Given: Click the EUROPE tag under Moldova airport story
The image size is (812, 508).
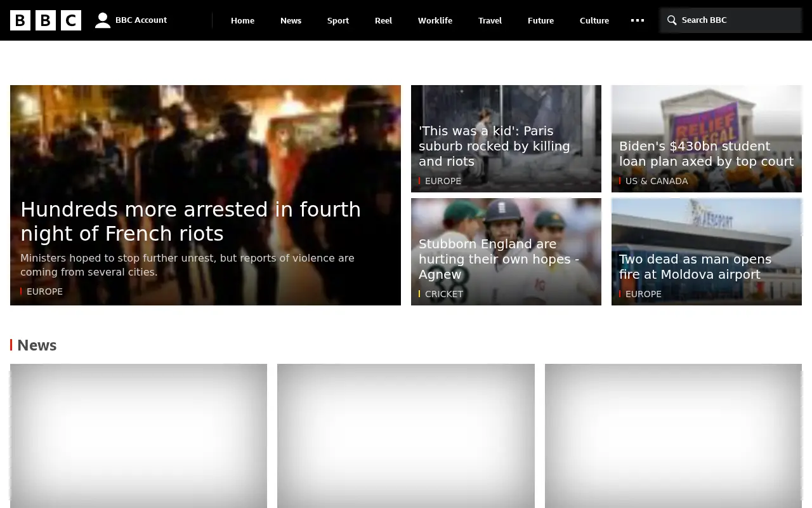Looking at the screenshot, I should (x=643, y=294).
